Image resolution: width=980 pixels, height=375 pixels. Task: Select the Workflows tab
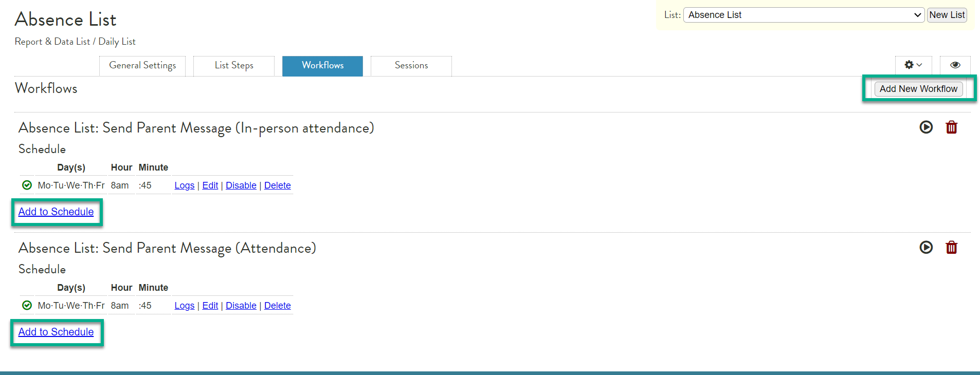322,66
